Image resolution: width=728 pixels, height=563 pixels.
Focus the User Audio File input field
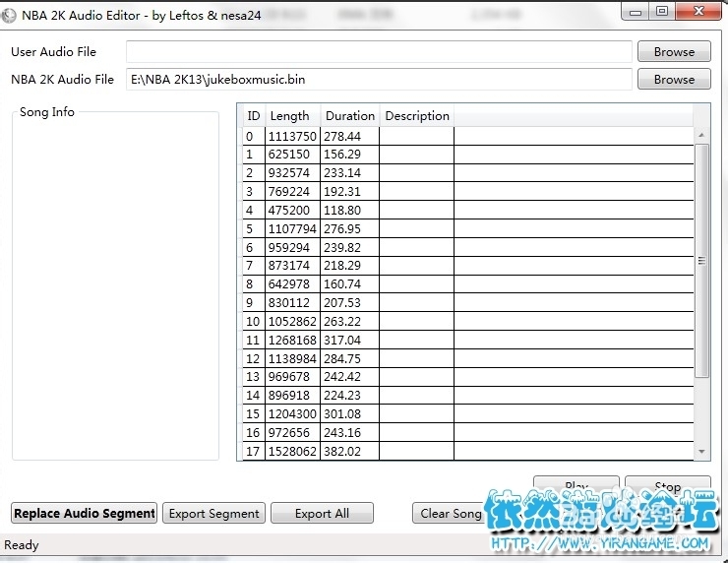379,51
